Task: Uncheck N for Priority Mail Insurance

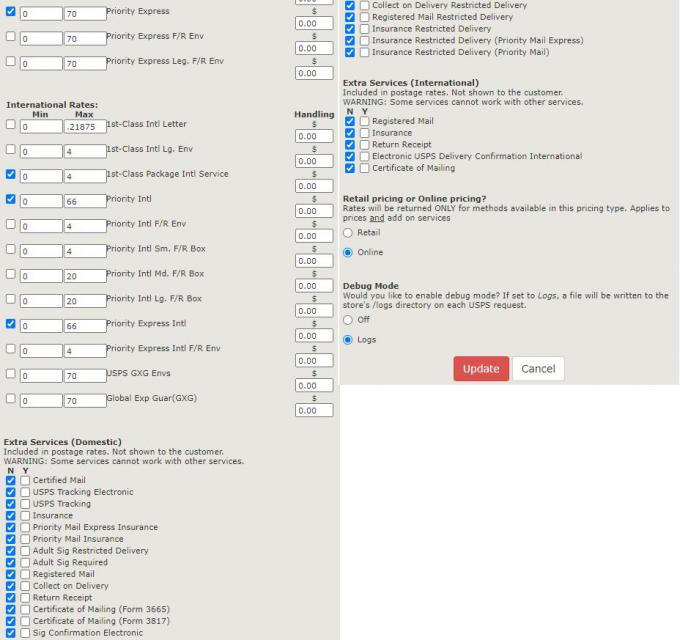Action: pyautogui.click(x=11, y=539)
